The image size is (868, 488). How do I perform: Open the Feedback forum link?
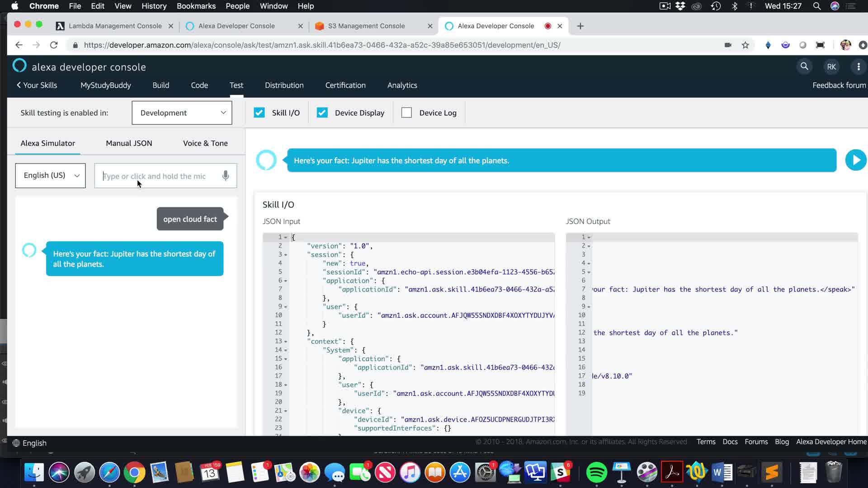[839, 85]
